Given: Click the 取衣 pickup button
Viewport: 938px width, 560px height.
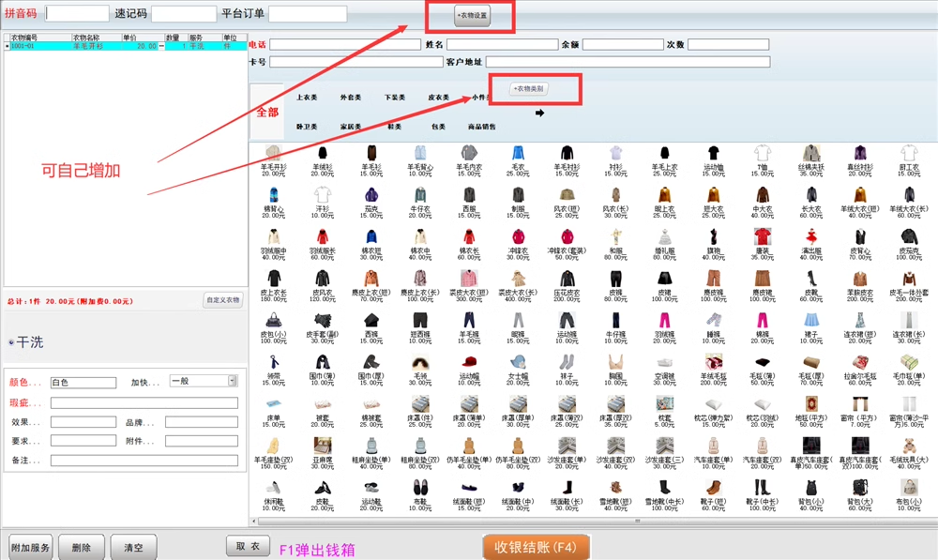Looking at the screenshot, I should (x=248, y=546).
